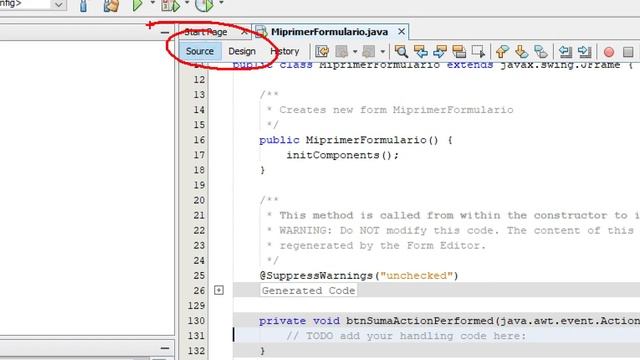Screen dimensions: 640x360
Task: Click line number 25 in the gutter
Action: tap(199, 276)
